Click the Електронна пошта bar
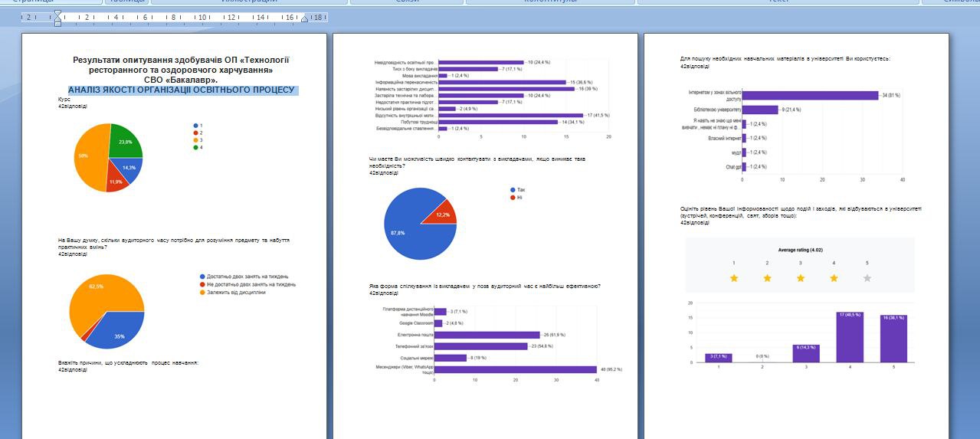980x439 pixels. (x=487, y=334)
